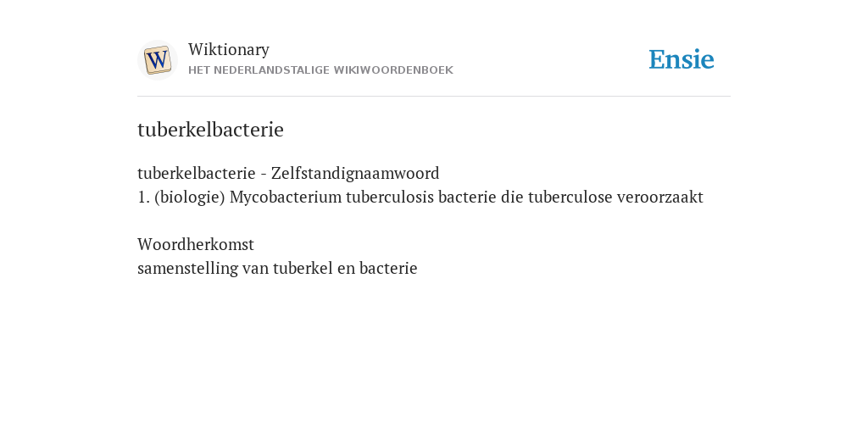Click the Wiktionary W tile logo icon
Viewport: 868px width, 434px height.
pyautogui.click(x=157, y=60)
